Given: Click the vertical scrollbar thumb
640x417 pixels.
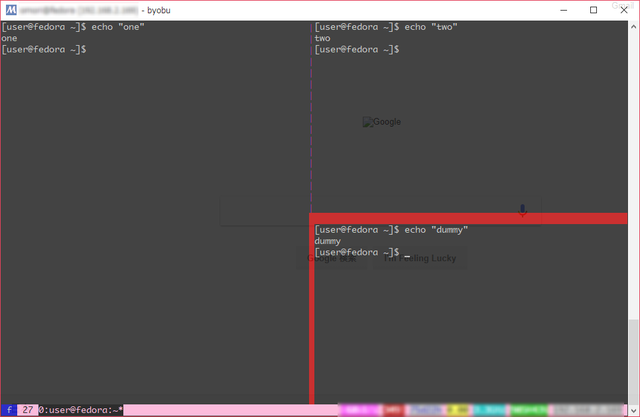Looking at the screenshot, I should (633, 362).
